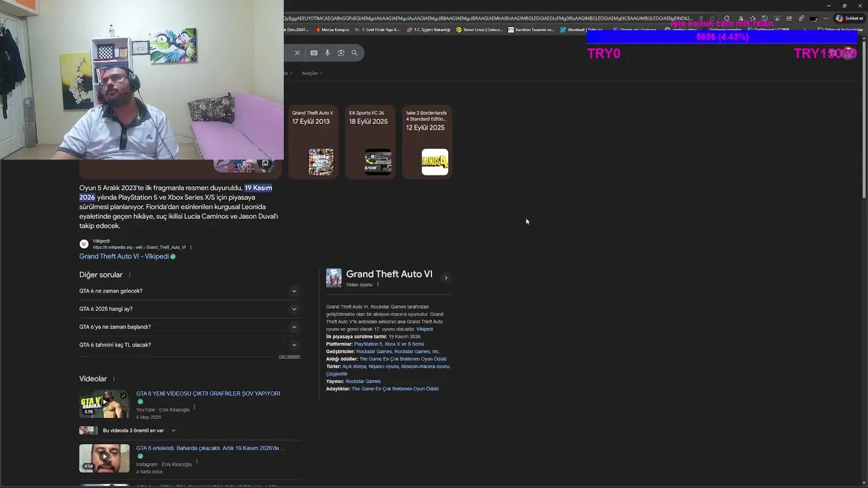Click the Rockstar Games, Inc. developer link
The width and height of the screenshot is (868, 488).
point(417,352)
